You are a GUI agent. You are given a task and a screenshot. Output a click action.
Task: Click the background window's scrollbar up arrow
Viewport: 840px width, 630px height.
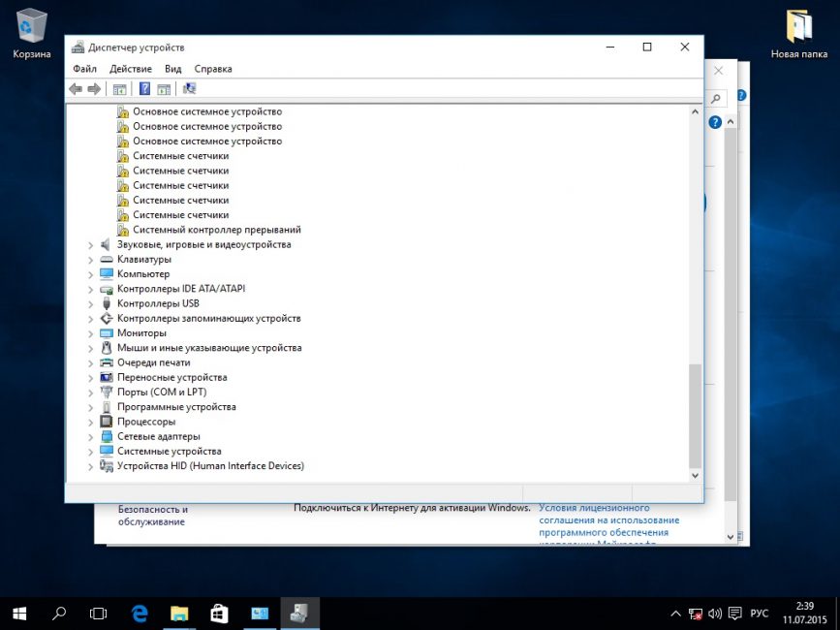[731, 122]
